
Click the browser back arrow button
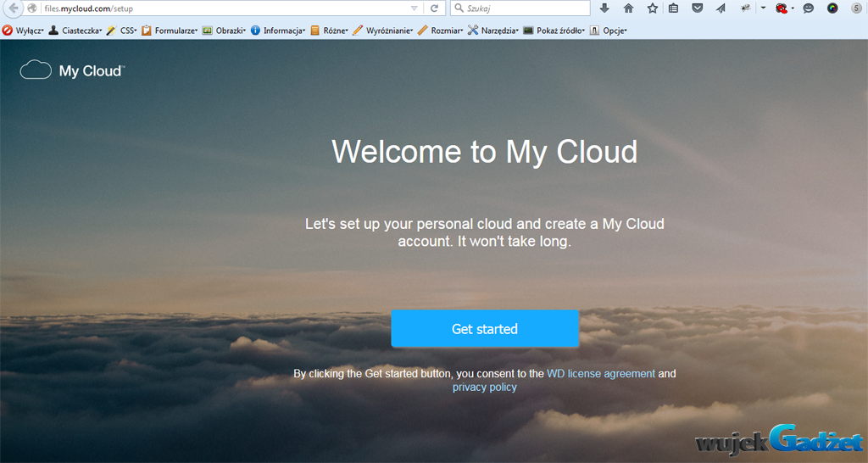14,8
